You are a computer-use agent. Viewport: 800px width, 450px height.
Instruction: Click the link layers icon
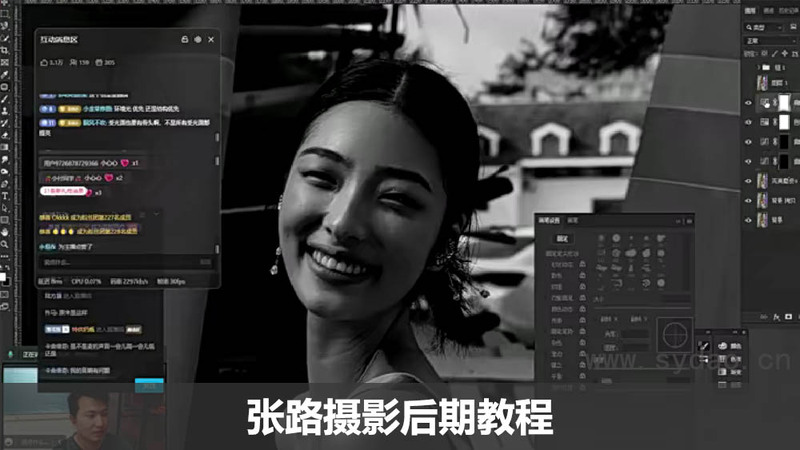point(764,317)
